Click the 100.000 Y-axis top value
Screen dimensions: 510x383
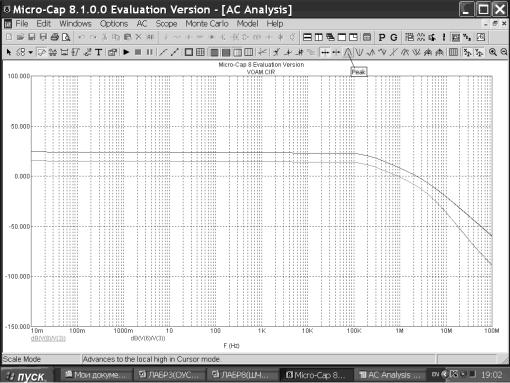click(19, 76)
